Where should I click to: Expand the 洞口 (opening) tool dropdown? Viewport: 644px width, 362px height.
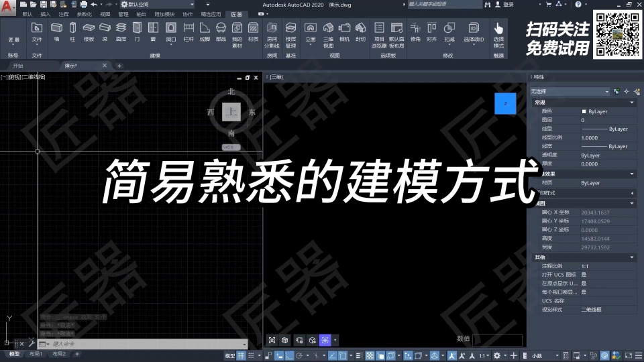pyautogui.click(x=171, y=44)
